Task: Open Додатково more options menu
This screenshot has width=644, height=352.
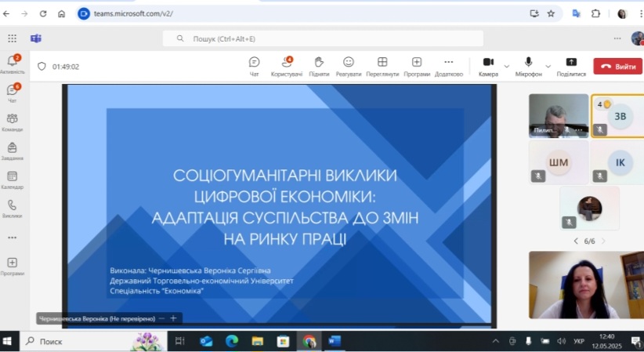Action: [x=449, y=66]
